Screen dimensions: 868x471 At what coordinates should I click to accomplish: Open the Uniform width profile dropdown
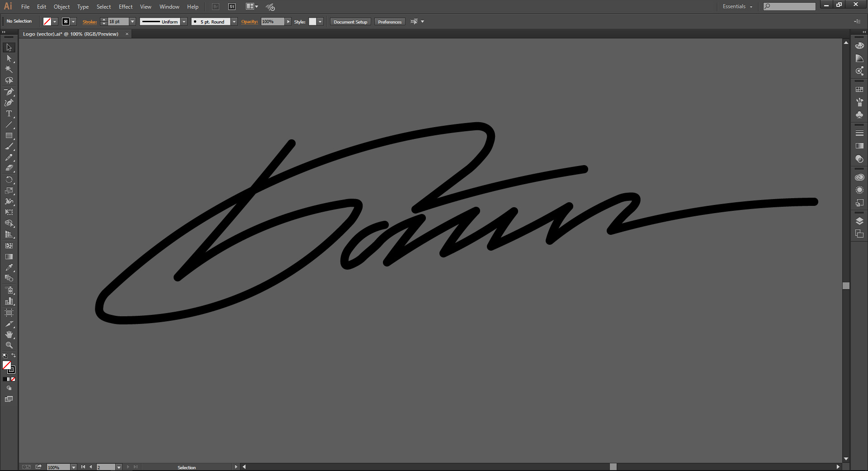(x=184, y=22)
